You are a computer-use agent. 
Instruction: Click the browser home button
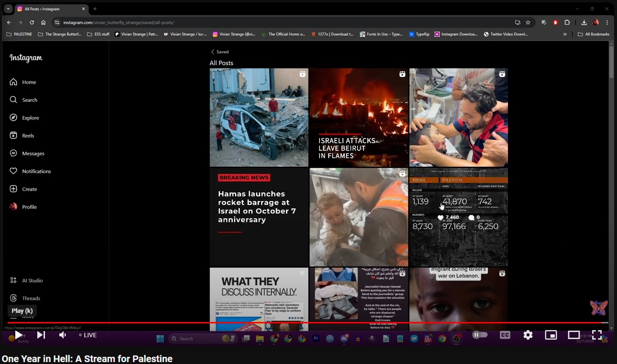44,22
